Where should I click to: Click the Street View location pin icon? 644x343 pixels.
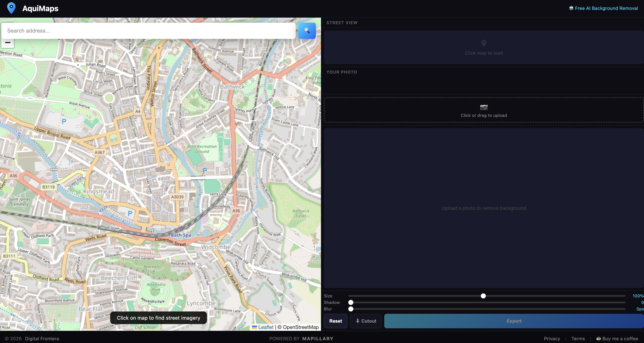[x=484, y=43]
